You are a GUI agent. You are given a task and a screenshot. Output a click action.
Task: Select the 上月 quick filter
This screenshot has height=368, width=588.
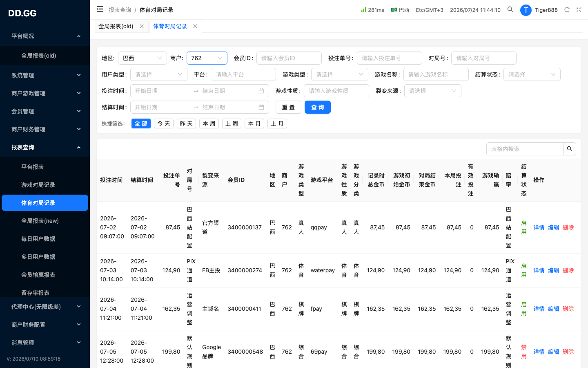277,123
